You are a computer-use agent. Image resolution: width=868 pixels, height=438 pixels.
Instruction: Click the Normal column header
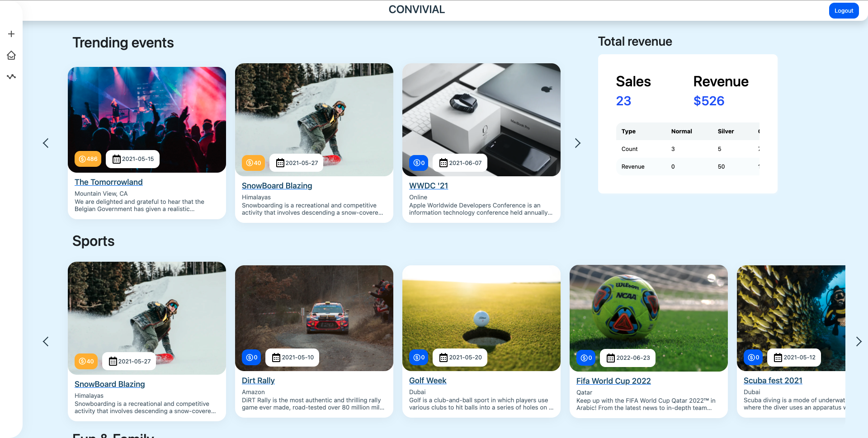[681, 132]
